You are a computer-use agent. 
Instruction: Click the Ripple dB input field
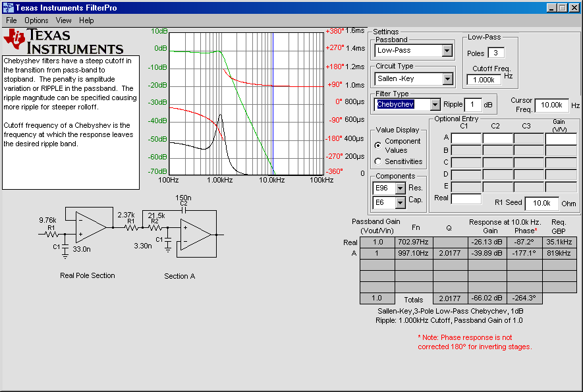[x=472, y=105]
